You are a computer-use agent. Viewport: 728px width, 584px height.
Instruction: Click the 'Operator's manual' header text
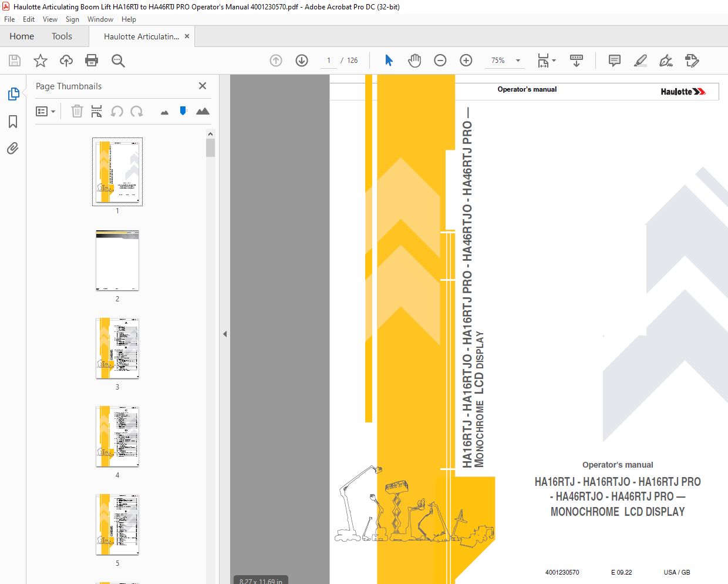[x=527, y=89]
